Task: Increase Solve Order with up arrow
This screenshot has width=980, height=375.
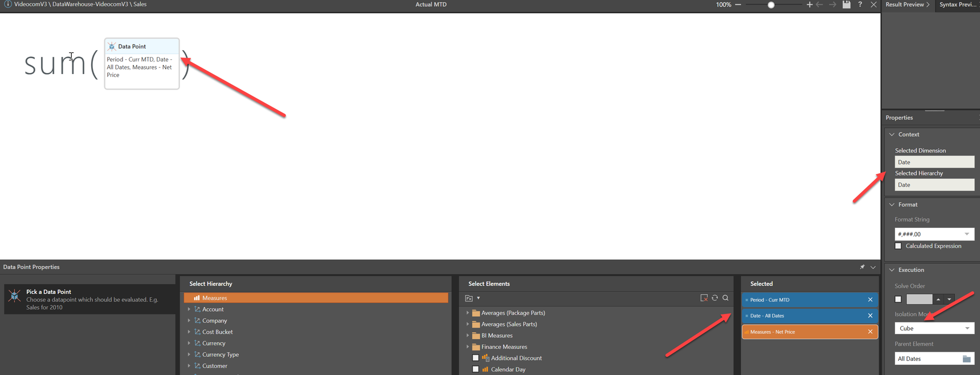Action: pos(938,299)
